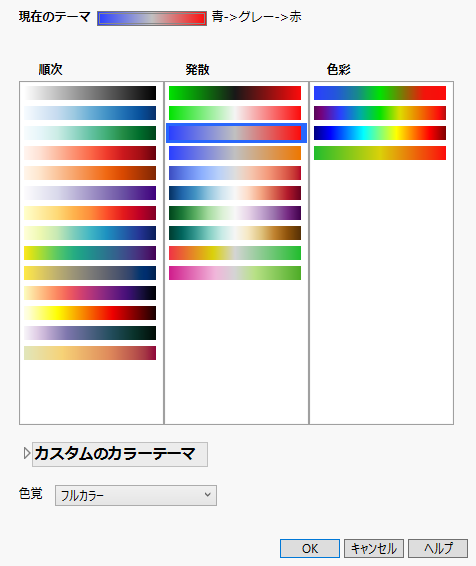Select the blue-gray-orange diverging gradient
Screen dimensions: 476x566
pos(235,153)
